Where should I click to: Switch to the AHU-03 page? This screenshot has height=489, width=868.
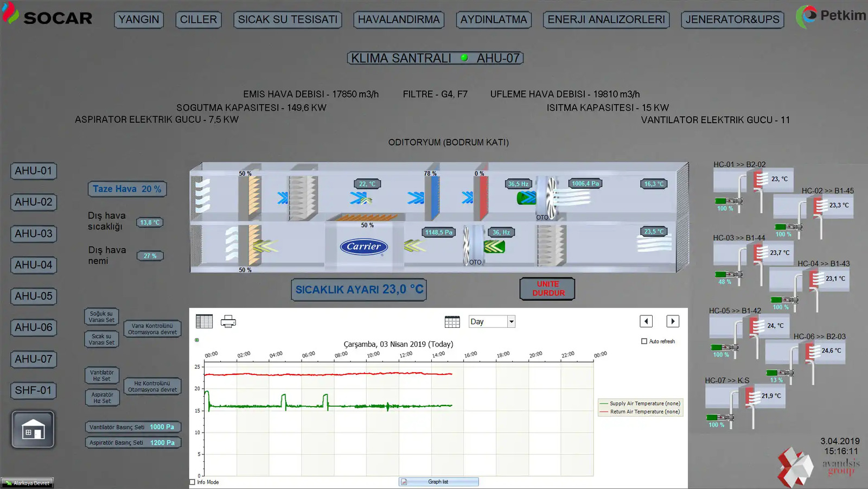[x=34, y=234]
